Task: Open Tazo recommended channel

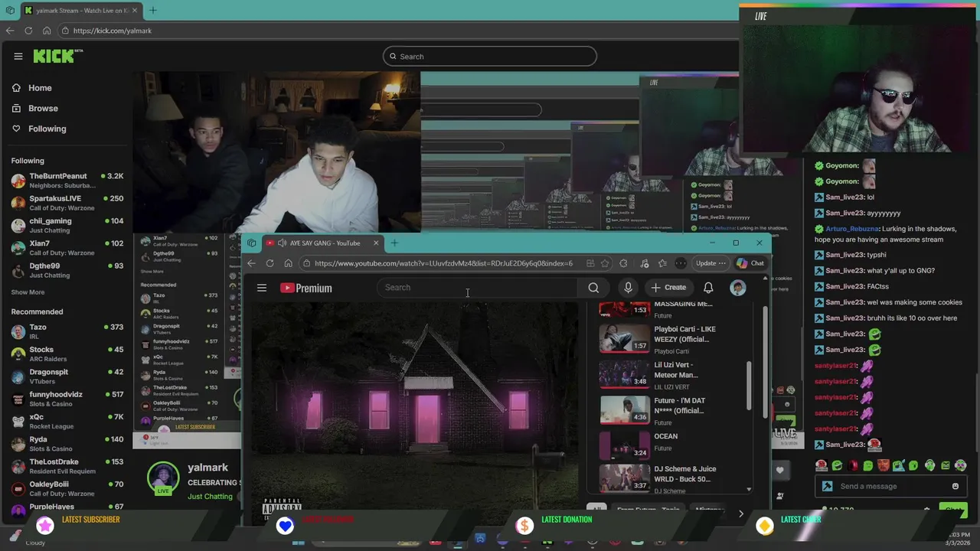Action: (67, 331)
